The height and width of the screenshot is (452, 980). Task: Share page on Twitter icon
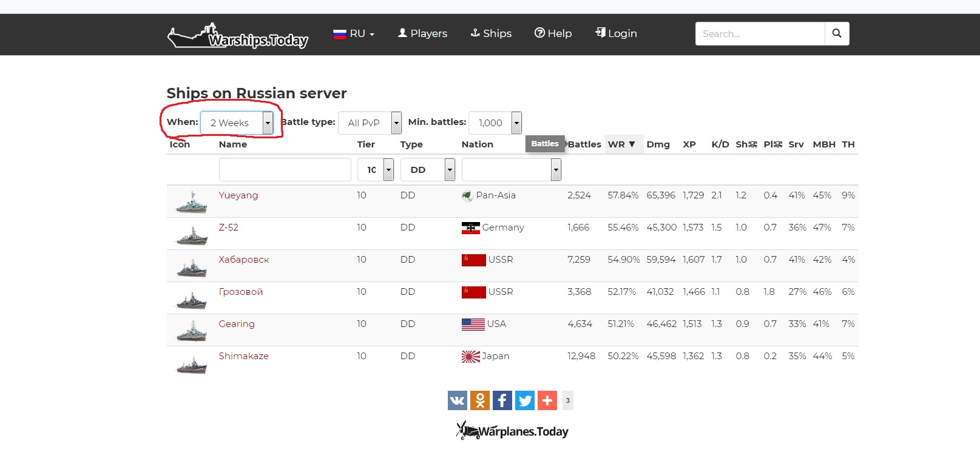point(525,400)
